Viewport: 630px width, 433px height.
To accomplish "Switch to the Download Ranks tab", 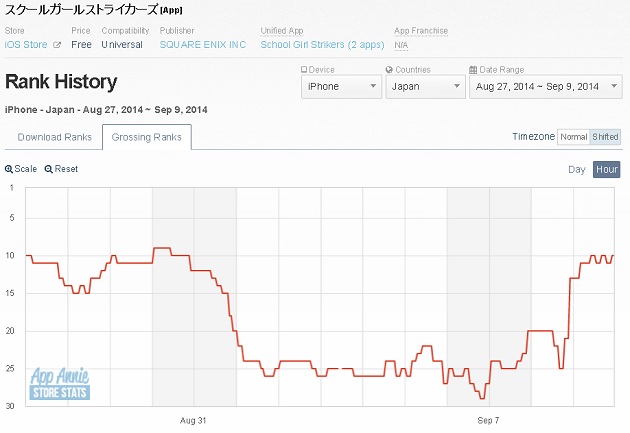I will tap(54, 137).
